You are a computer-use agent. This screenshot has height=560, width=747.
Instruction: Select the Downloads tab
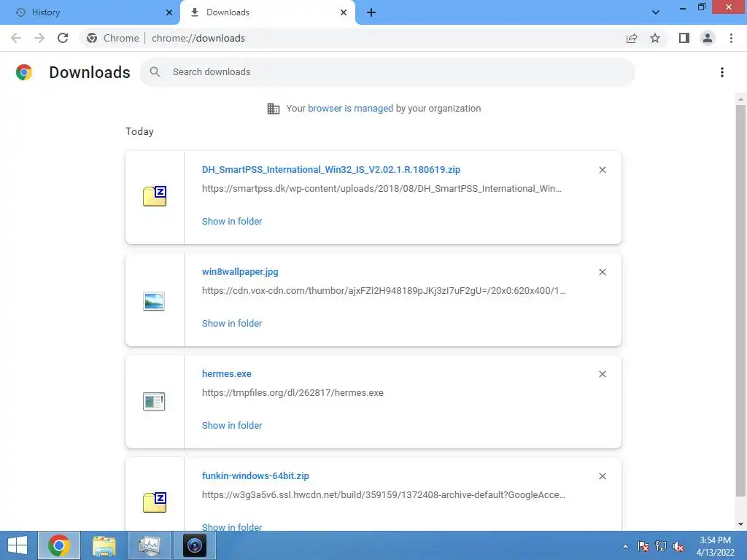pos(267,12)
